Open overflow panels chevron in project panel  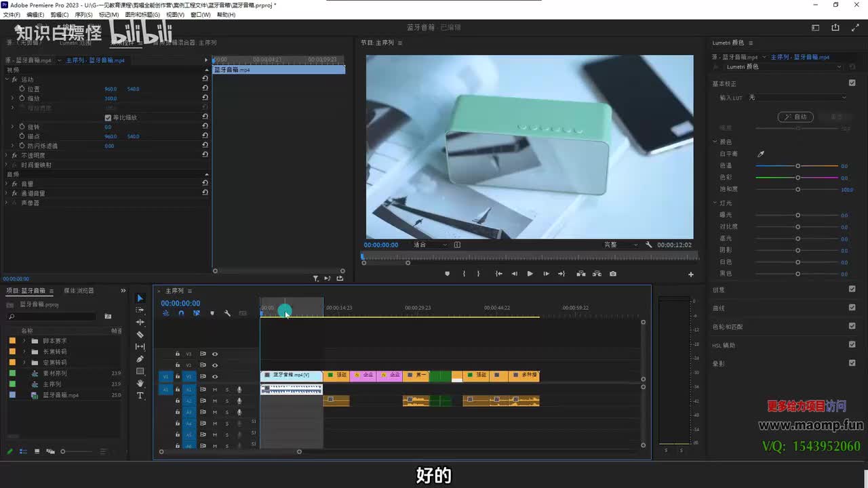tap(123, 291)
